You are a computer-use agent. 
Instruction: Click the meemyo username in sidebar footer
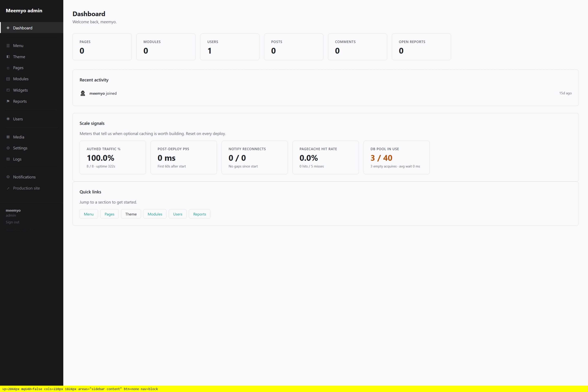point(13,211)
